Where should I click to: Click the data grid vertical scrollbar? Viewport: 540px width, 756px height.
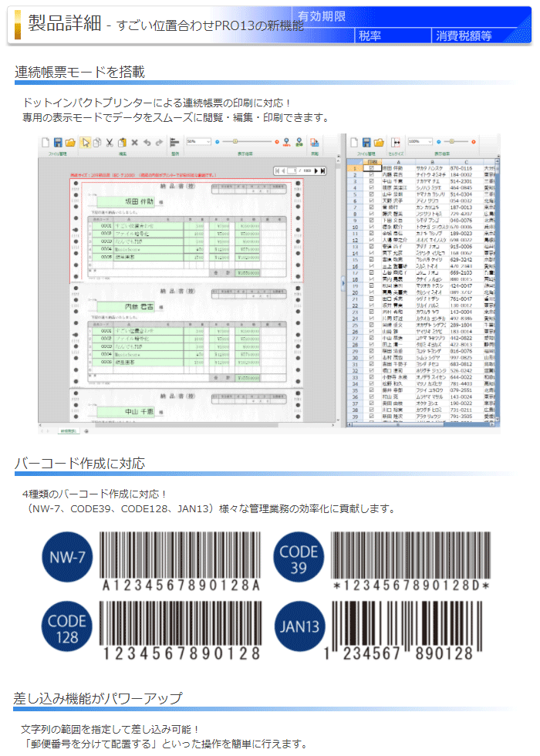click(x=498, y=291)
